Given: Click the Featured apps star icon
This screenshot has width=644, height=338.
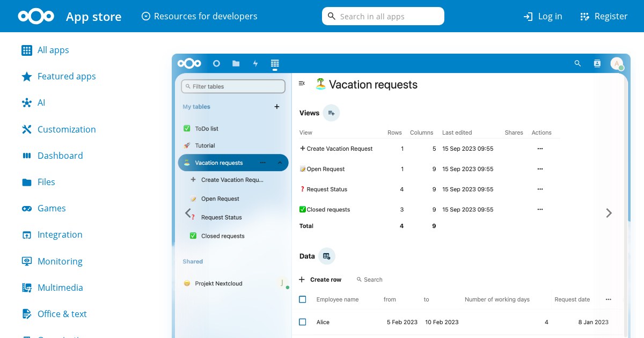Looking at the screenshot, I should (x=27, y=77).
